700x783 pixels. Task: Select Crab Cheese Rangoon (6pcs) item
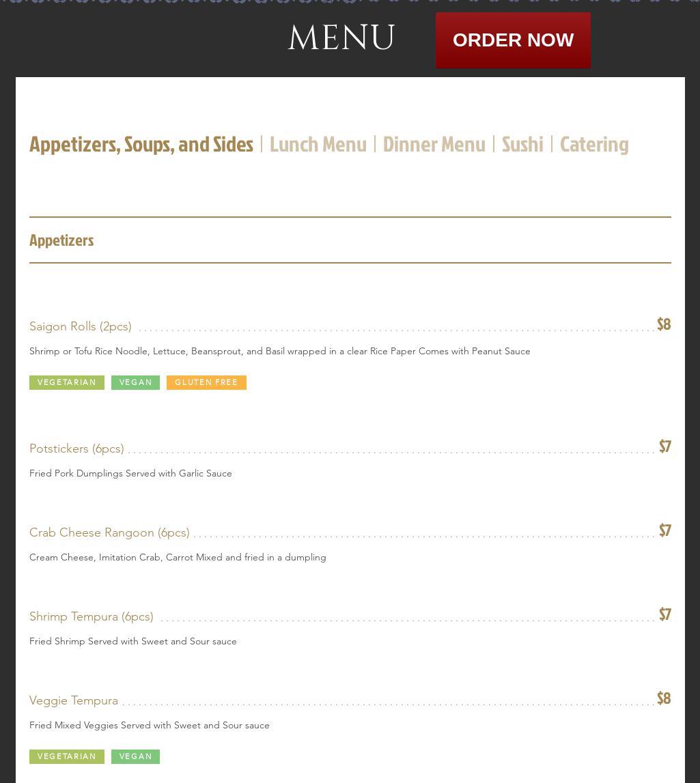click(x=109, y=532)
